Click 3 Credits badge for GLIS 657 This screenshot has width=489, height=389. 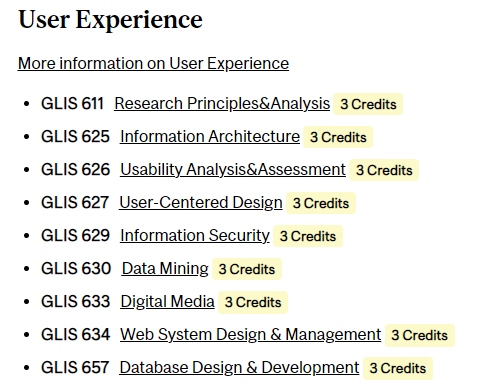point(398,368)
